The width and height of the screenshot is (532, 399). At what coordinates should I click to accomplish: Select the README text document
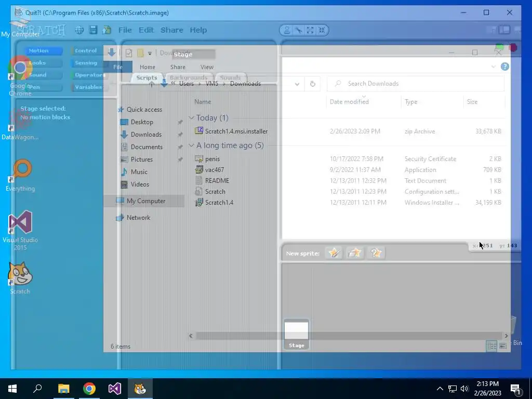[x=217, y=180]
